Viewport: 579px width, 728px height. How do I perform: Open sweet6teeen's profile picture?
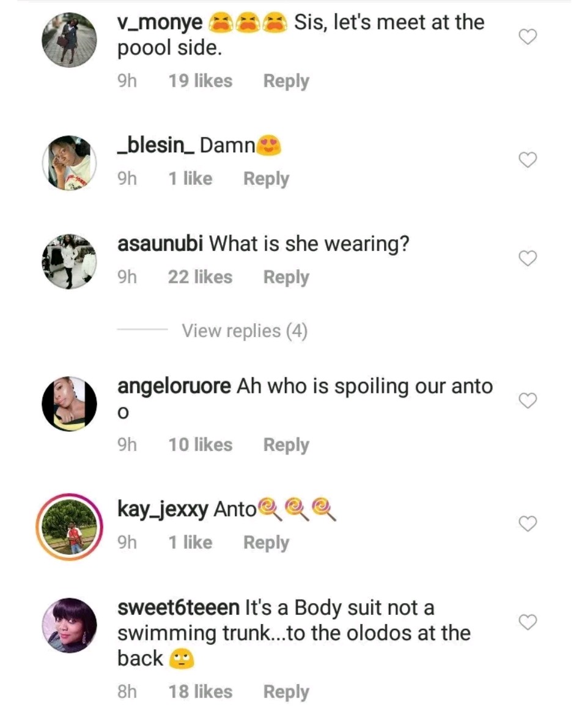tap(69, 625)
